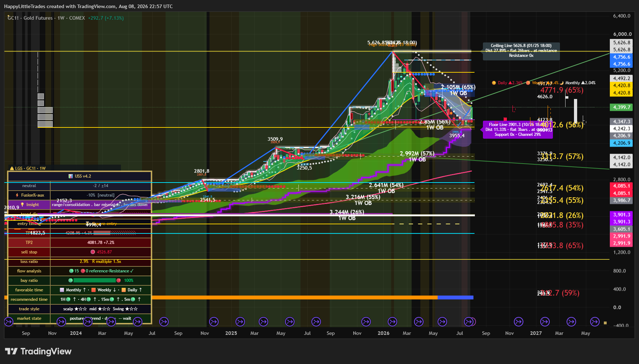This screenshot has height=364, width=639.
Task: Click the chart icon next to USS v4.2
Action: point(71,176)
